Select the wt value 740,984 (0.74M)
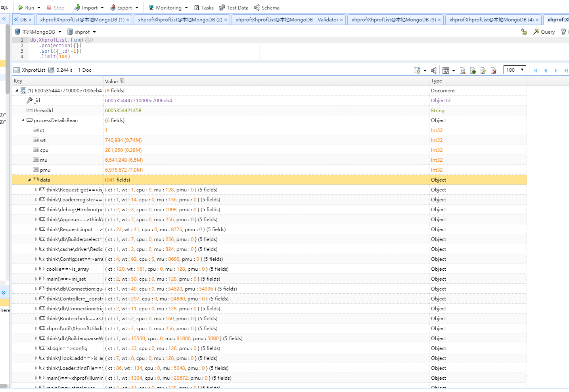Viewport: 569px width, 392px height. [x=123, y=140]
